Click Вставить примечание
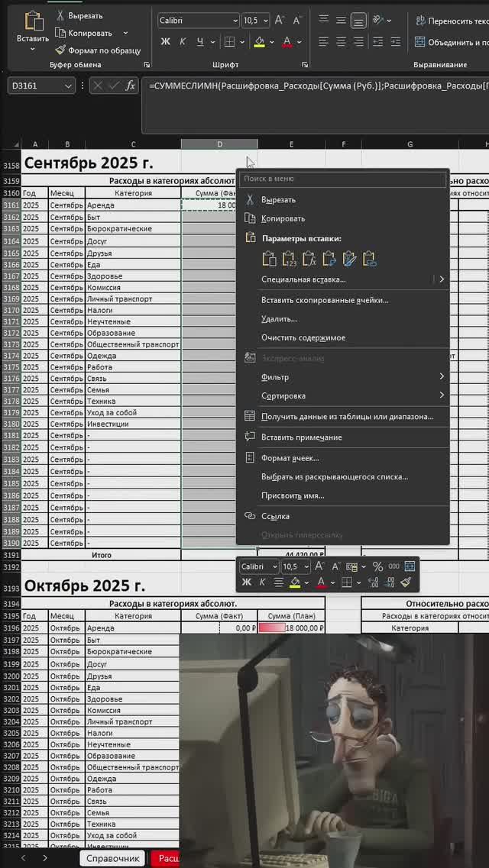 pos(343,437)
